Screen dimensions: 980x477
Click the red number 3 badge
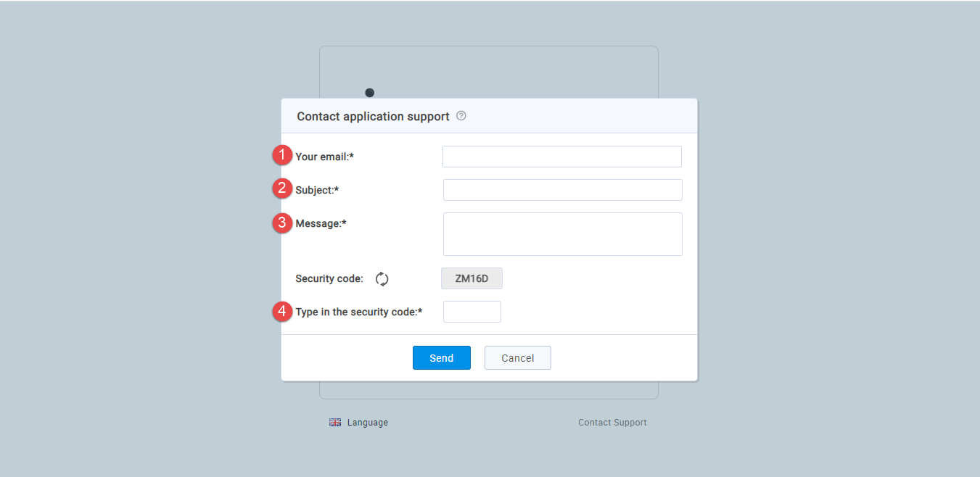point(282,223)
